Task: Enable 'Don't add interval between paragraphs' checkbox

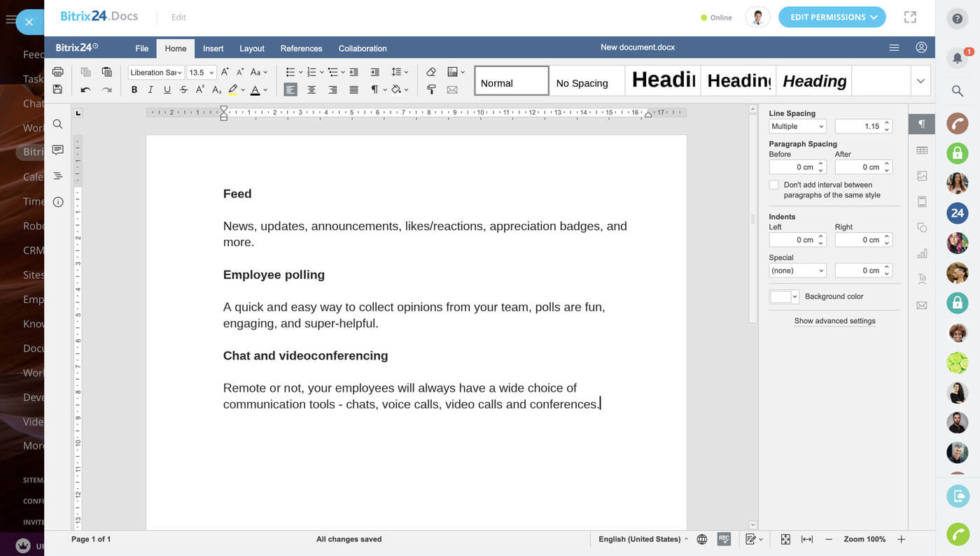Action: point(773,185)
